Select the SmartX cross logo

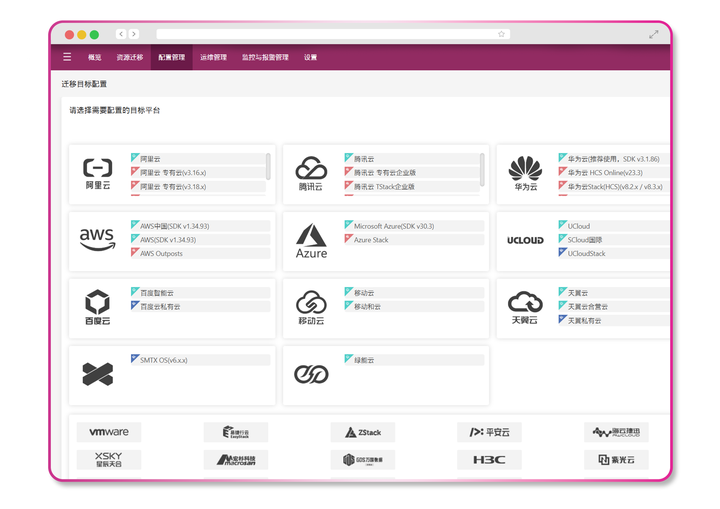98,374
